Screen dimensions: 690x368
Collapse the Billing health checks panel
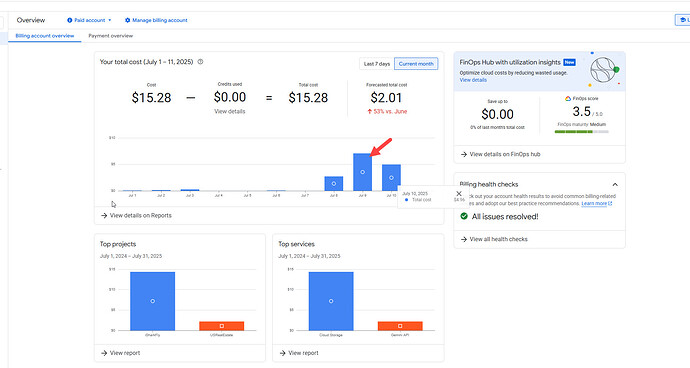[x=615, y=184]
